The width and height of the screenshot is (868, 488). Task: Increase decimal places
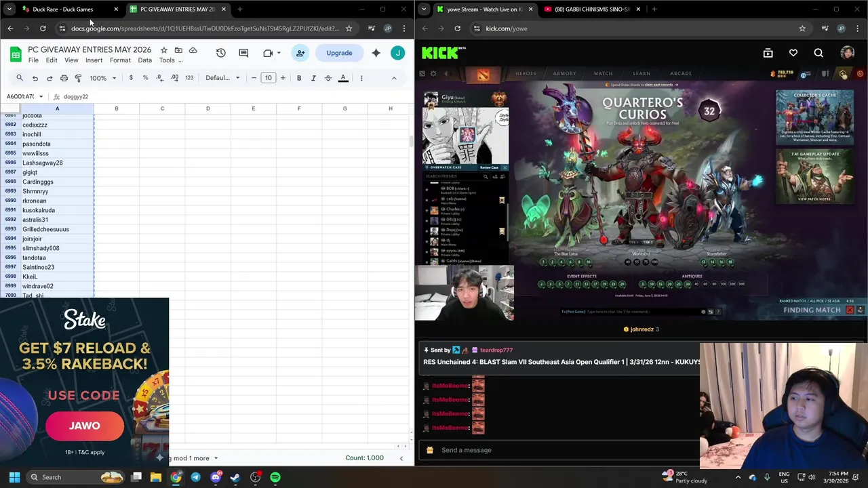point(174,78)
